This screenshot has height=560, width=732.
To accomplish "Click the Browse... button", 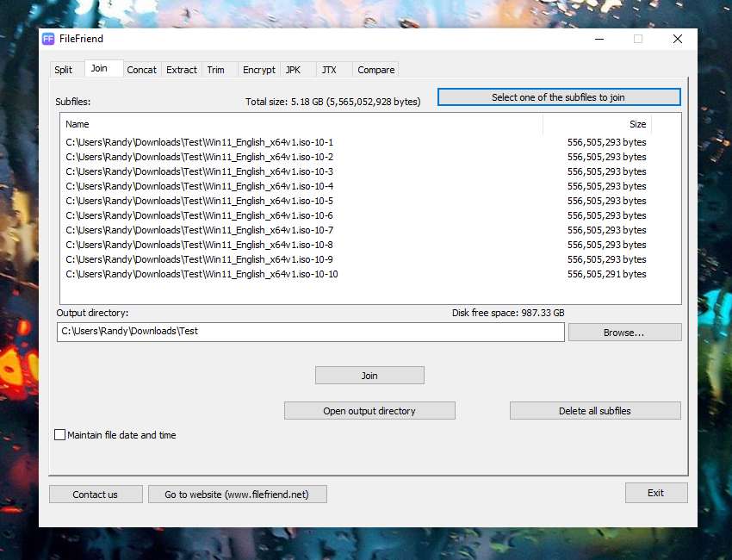I will (x=624, y=333).
